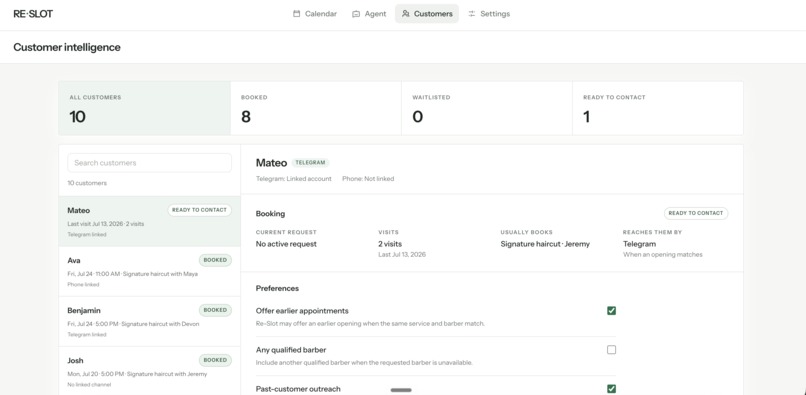806x395 pixels.
Task: Click the '10 customers' count text
Action: pos(87,183)
